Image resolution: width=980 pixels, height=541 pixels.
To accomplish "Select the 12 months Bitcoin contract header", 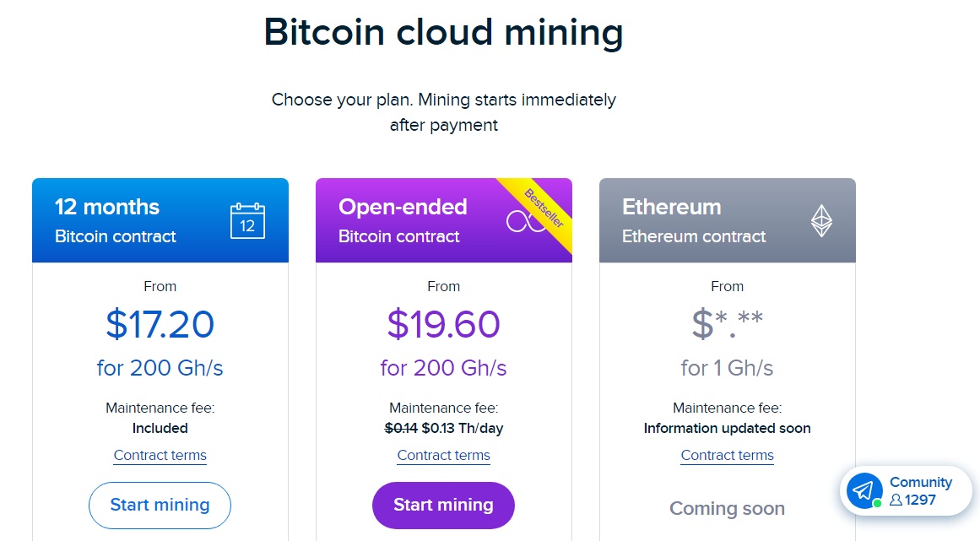I will [116, 220].
